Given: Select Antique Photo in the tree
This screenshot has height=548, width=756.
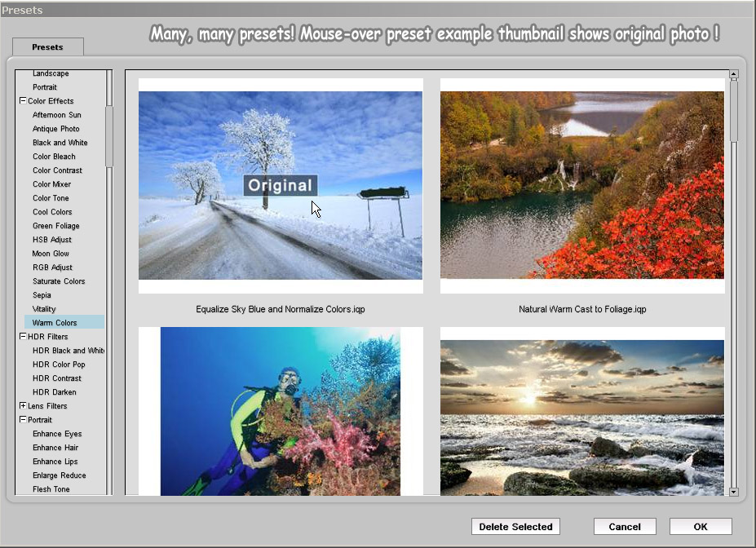Looking at the screenshot, I should (x=56, y=129).
